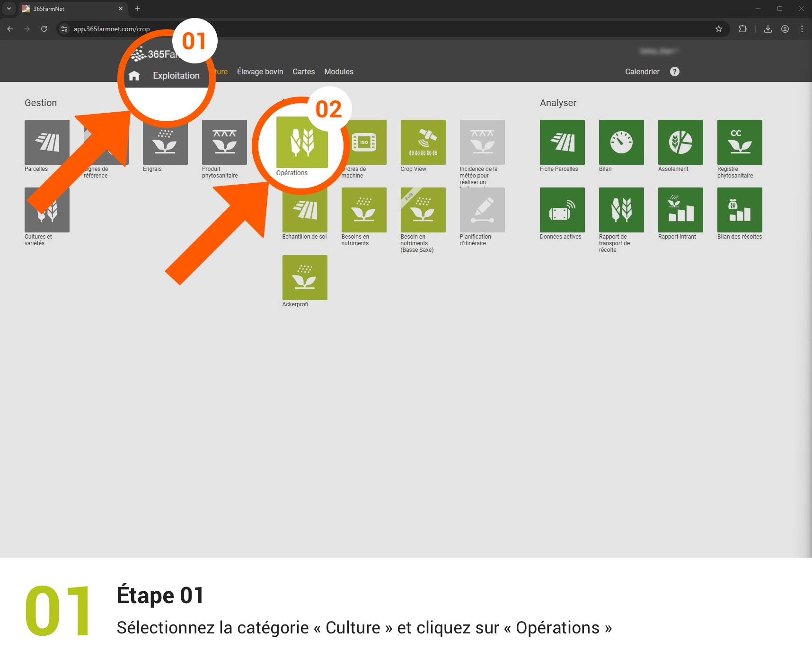Click the help question mark icon
812x659 pixels.
(674, 71)
